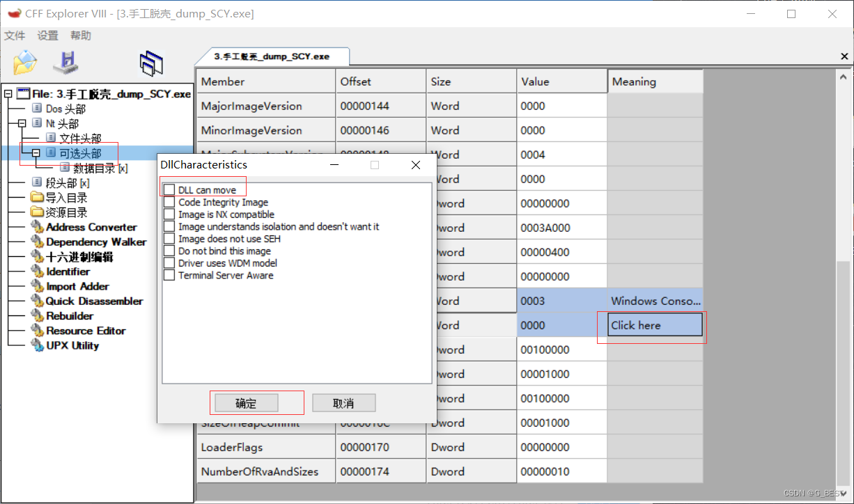Click the Address Converter tool icon

[38, 227]
